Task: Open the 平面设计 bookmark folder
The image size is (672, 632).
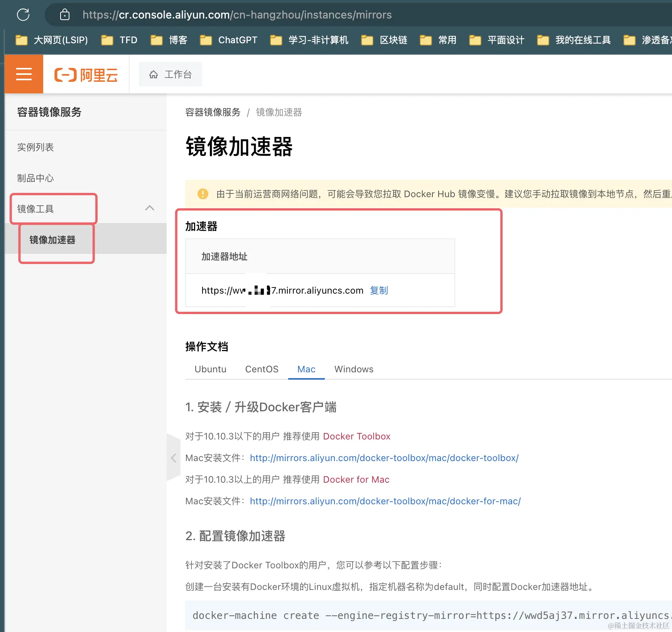Action: point(497,40)
